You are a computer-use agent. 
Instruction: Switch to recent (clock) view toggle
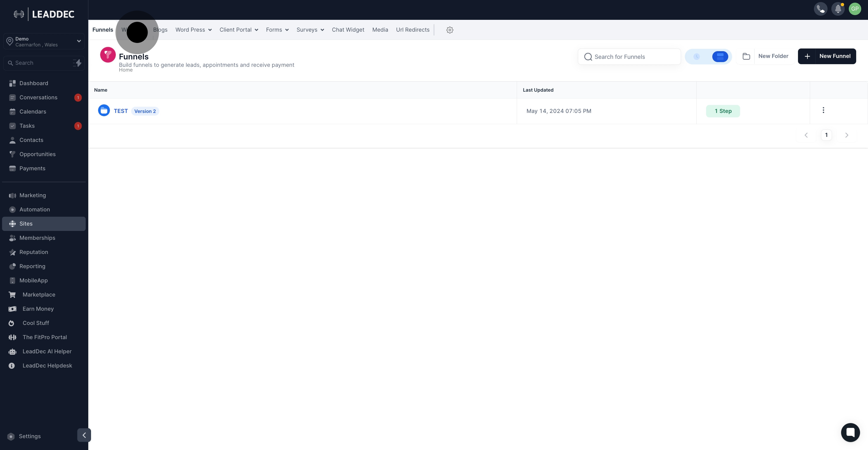pyautogui.click(x=696, y=57)
